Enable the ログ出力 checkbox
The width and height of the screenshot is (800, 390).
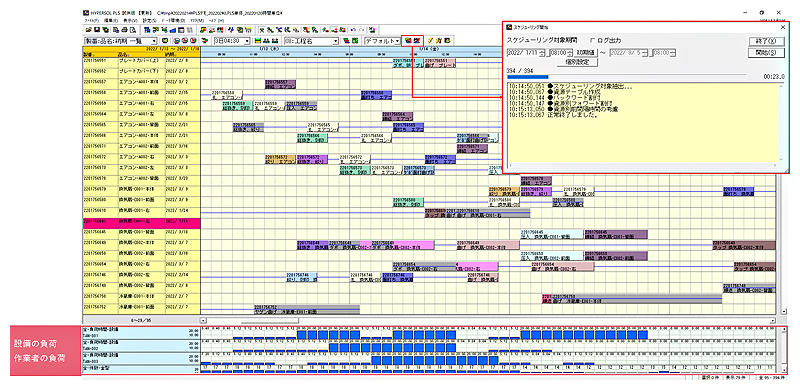[x=593, y=41]
